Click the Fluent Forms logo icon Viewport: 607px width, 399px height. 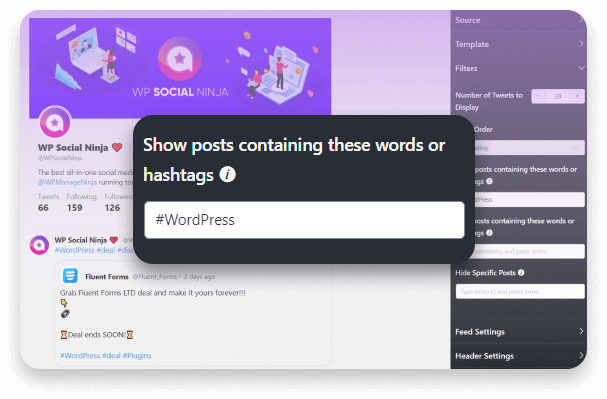click(x=70, y=276)
